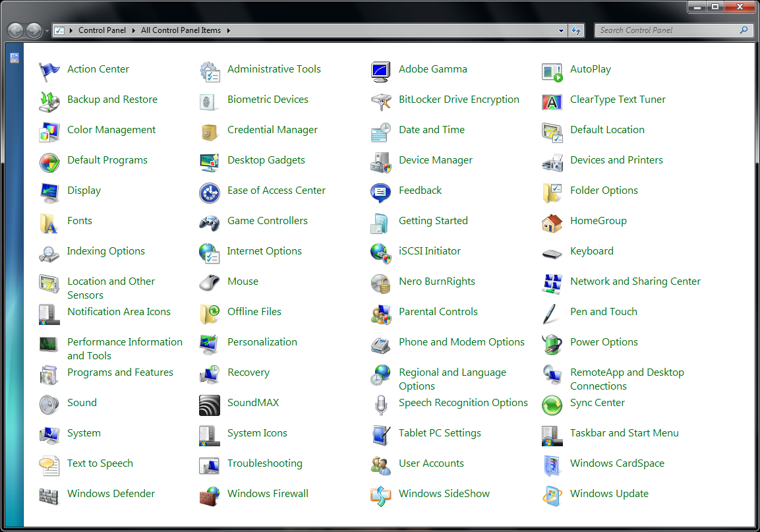Open the recent pages dropdown beside Forward

pos(47,30)
